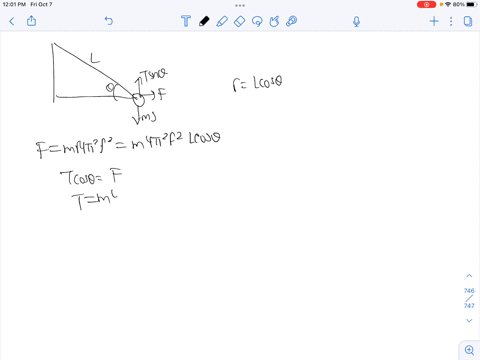Image resolution: width=480 pixels, height=360 pixels.
Task: Tap the 12:01 PM clock
Action: click(x=14, y=4)
